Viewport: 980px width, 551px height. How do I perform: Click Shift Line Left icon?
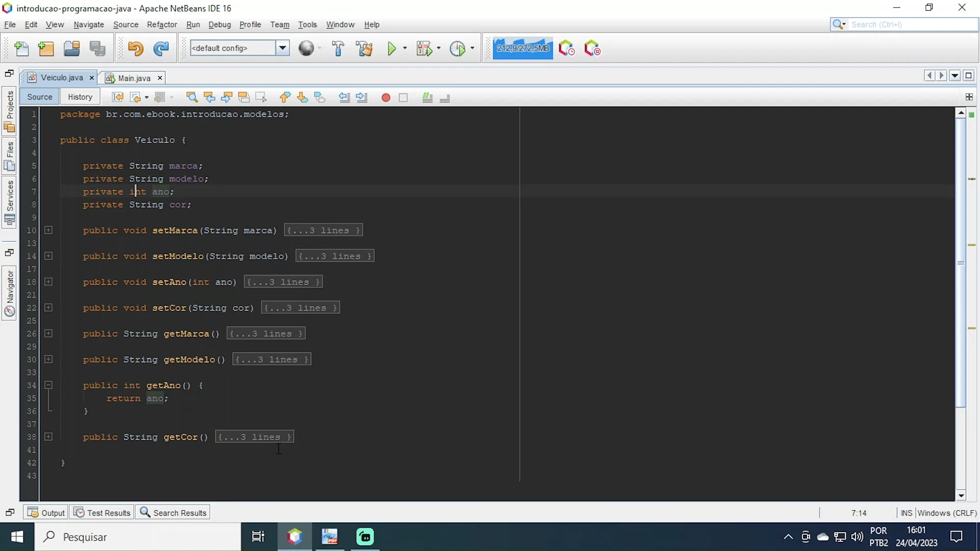[345, 97]
